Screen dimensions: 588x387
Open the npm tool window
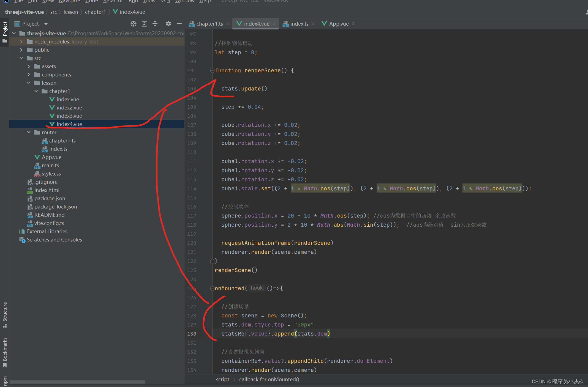click(5, 381)
